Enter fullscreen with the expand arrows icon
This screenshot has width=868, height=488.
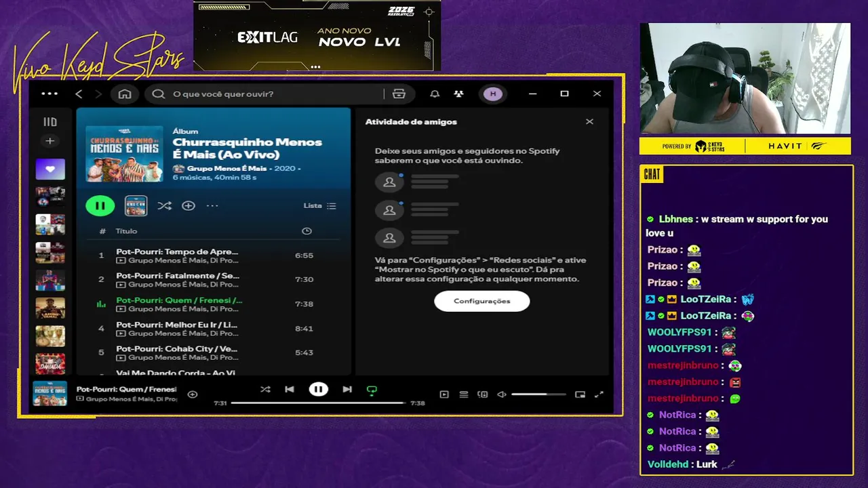599,394
